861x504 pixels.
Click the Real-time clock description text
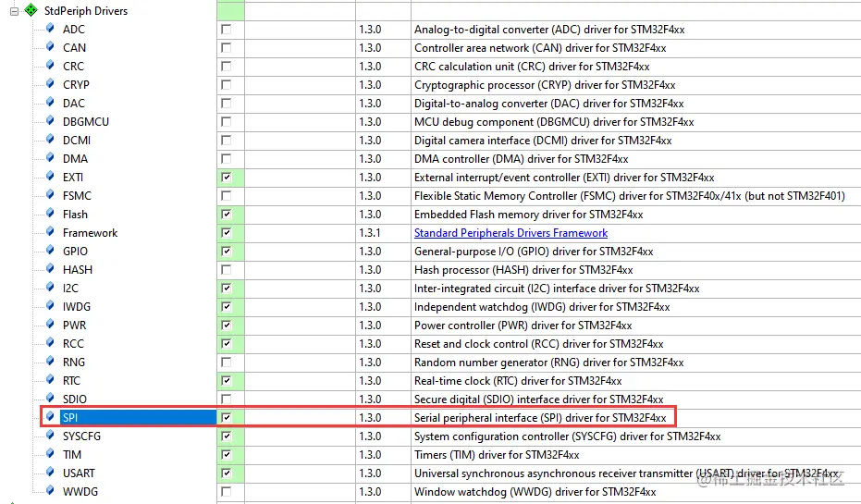(518, 381)
